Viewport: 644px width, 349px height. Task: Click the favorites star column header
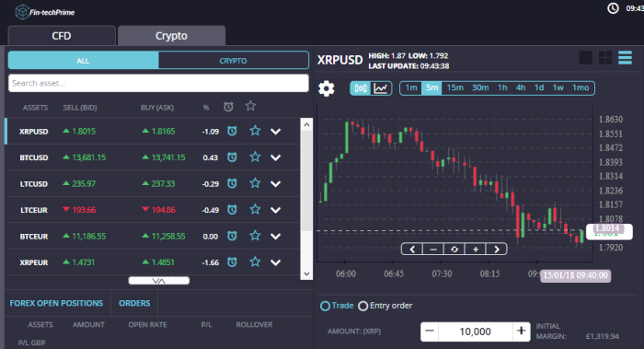(250, 106)
